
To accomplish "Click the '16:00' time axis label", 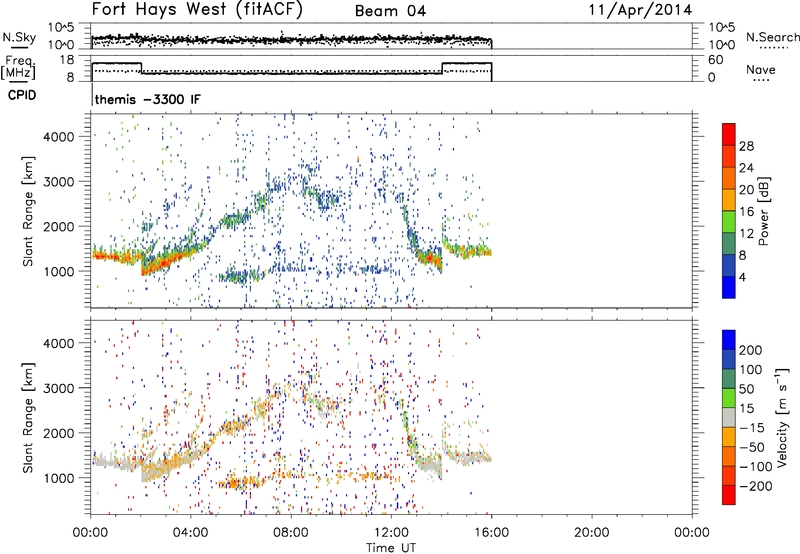I will pos(491,533).
